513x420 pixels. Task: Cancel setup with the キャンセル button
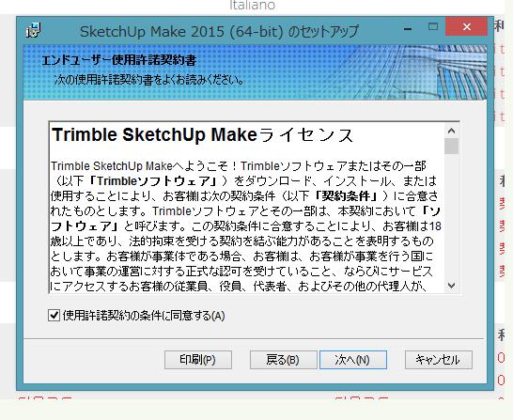click(439, 360)
